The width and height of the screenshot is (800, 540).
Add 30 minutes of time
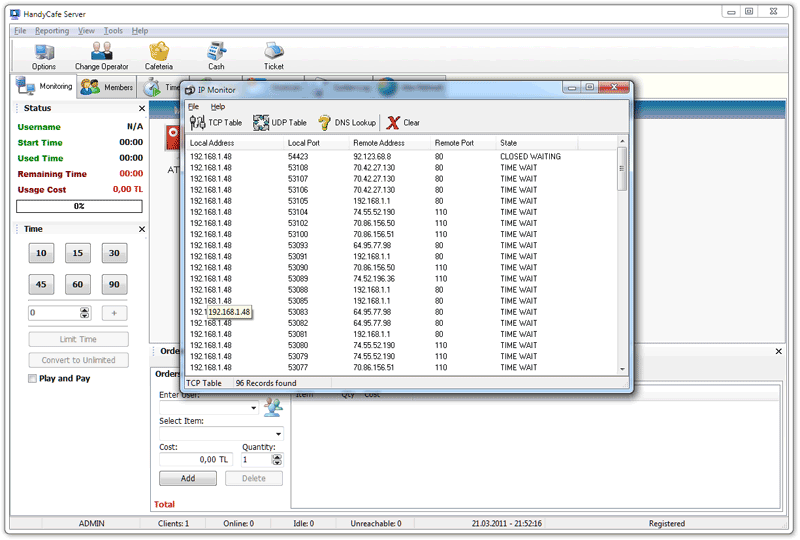coord(114,253)
